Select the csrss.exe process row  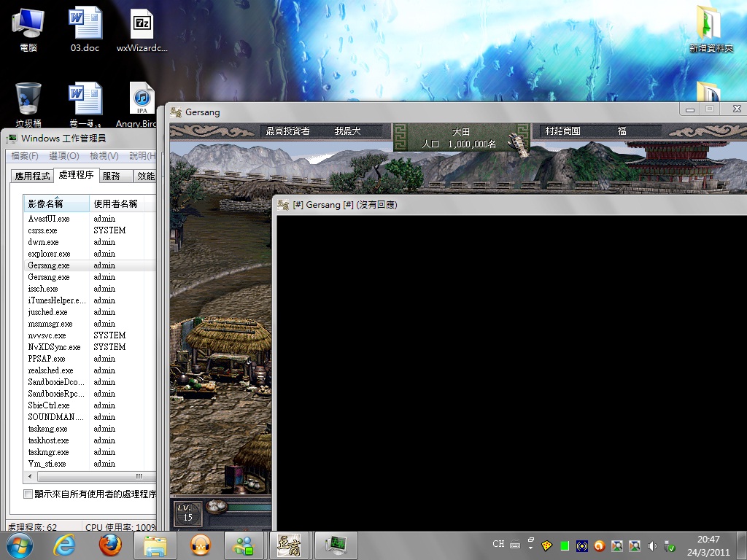tap(90, 230)
